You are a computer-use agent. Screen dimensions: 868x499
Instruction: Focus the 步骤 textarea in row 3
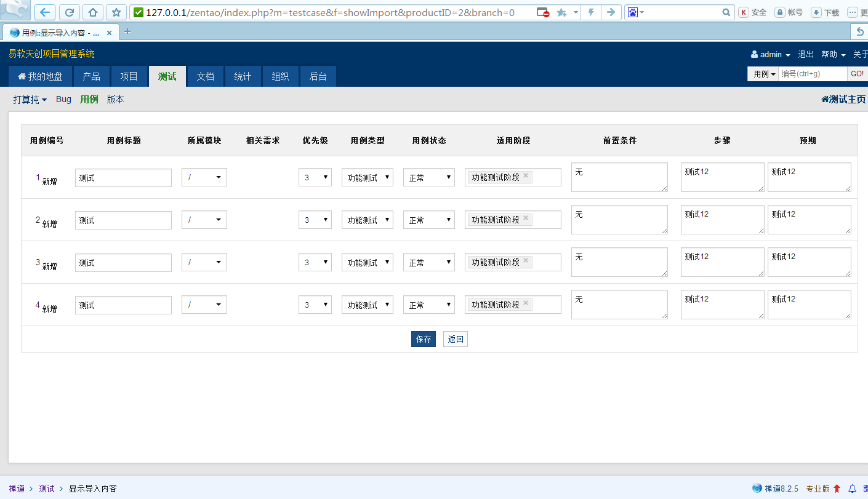(x=723, y=262)
